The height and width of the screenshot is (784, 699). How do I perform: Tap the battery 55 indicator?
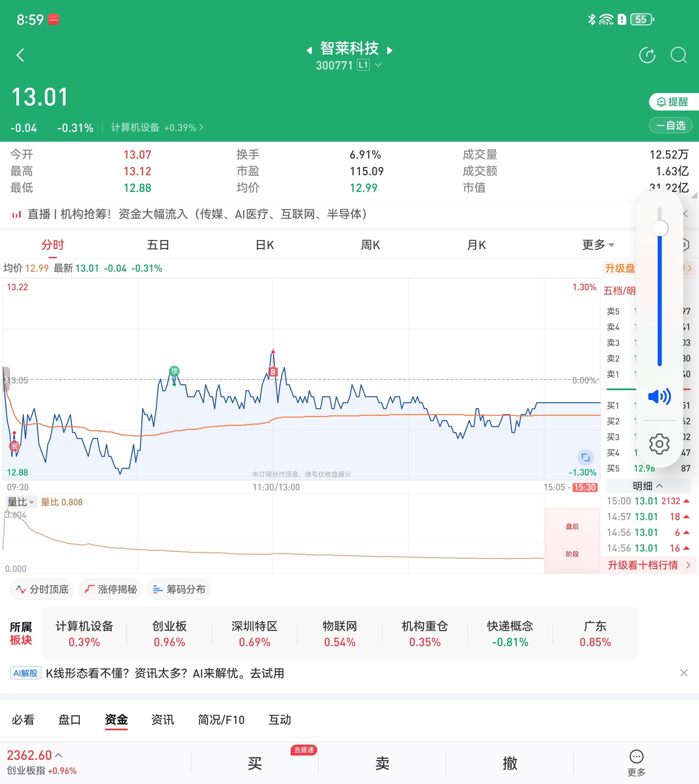point(642,19)
